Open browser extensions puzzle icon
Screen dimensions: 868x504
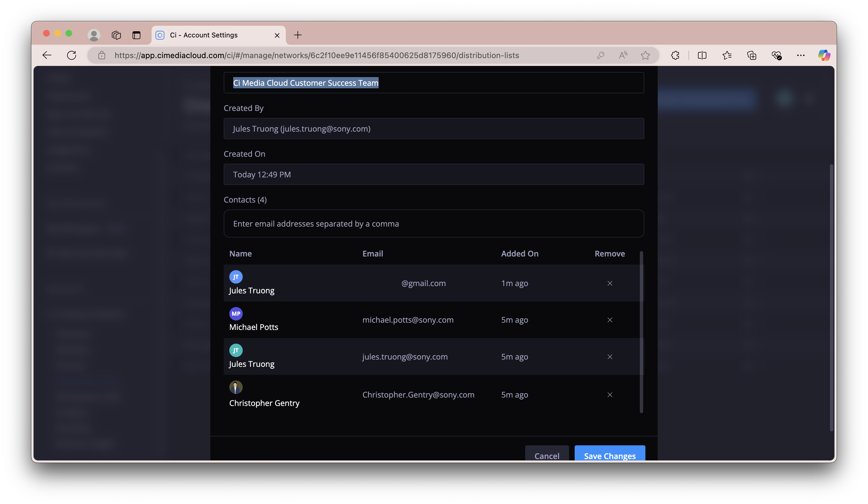coord(675,55)
